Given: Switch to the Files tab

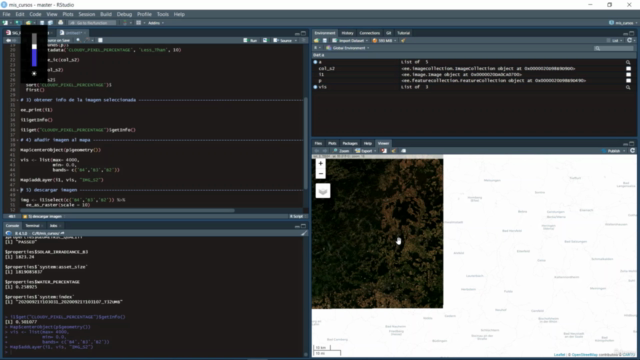Looking at the screenshot, I should coord(318,144).
